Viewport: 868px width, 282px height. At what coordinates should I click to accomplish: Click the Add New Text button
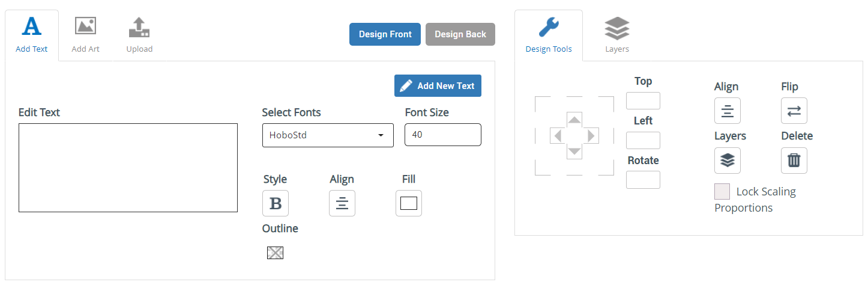(x=438, y=85)
